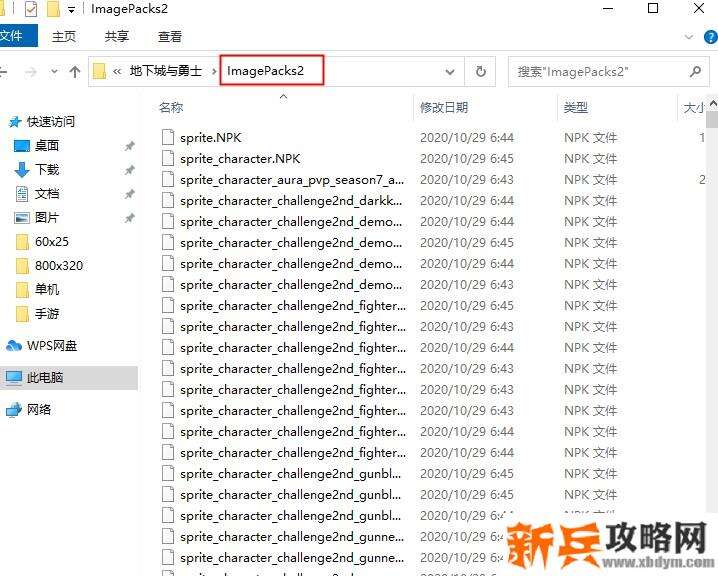Open the 手游 folder
The width and height of the screenshot is (718, 576).
click(47, 314)
